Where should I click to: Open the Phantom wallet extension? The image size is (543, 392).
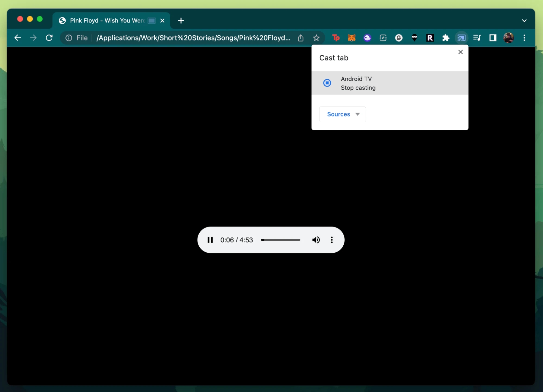[x=367, y=38]
